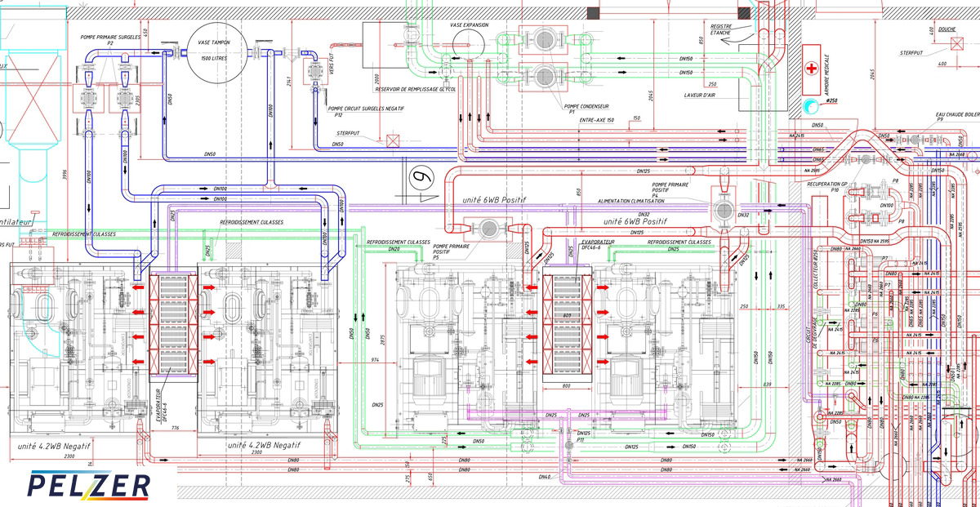This screenshot has height=507, width=980.
Task: Click the "REGISTRE ETANCHE" label
Action: [x=722, y=29]
